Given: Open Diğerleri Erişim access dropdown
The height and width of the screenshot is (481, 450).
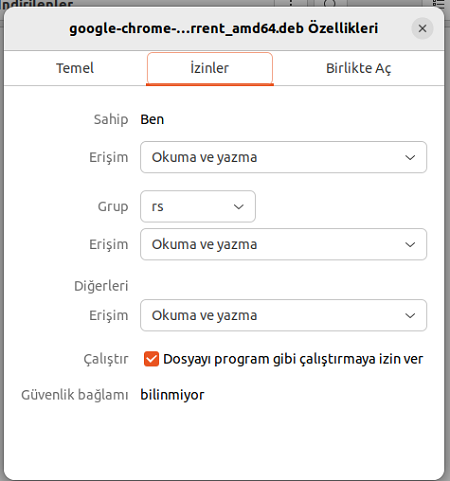Looking at the screenshot, I should click(x=283, y=315).
